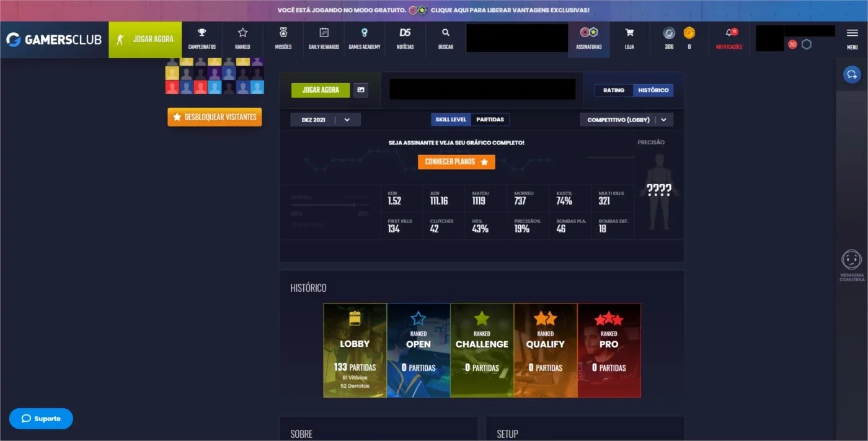This screenshot has height=441, width=868.
Task: Click the add-friend icon in right sidebar
Action: (x=852, y=75)
